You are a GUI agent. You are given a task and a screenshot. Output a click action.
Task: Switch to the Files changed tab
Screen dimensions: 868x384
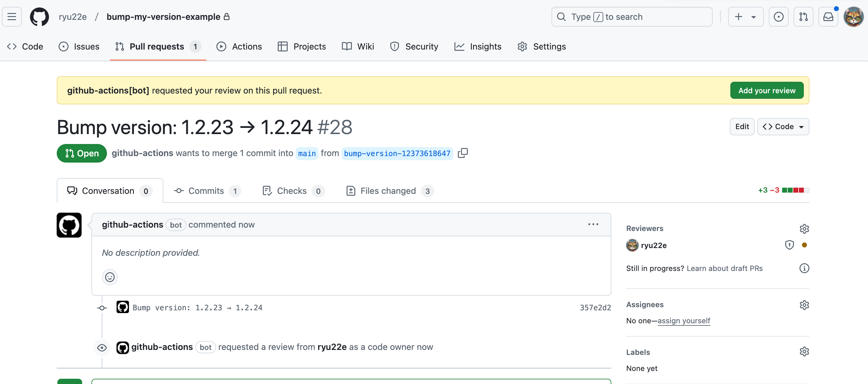point(390,191)
